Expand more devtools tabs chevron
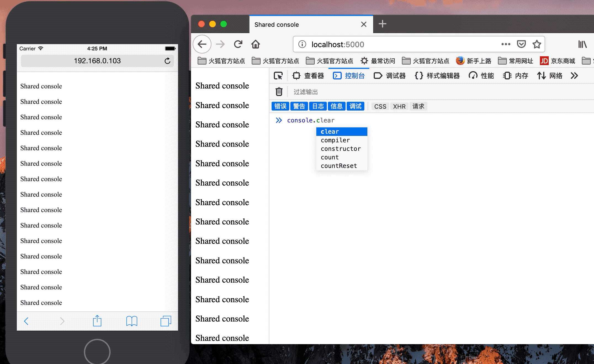Viewport: 594px width, 364px height. pos(574,76)
